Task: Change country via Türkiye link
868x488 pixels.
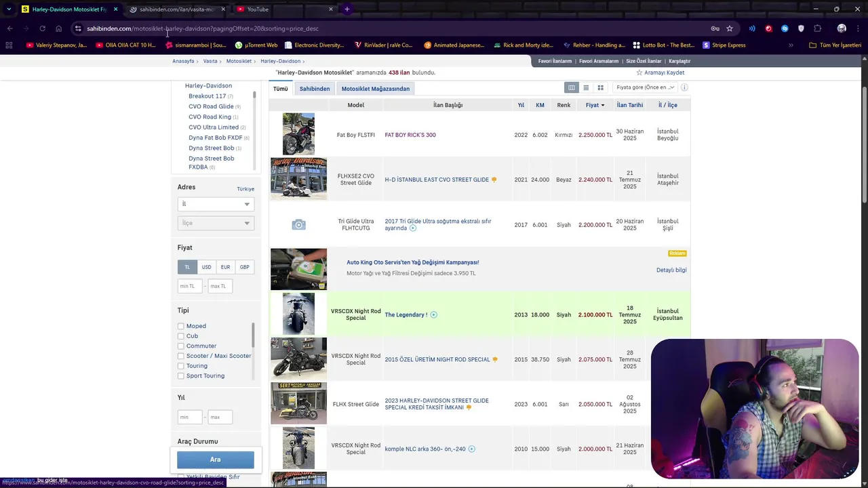Action: (245, 189)
